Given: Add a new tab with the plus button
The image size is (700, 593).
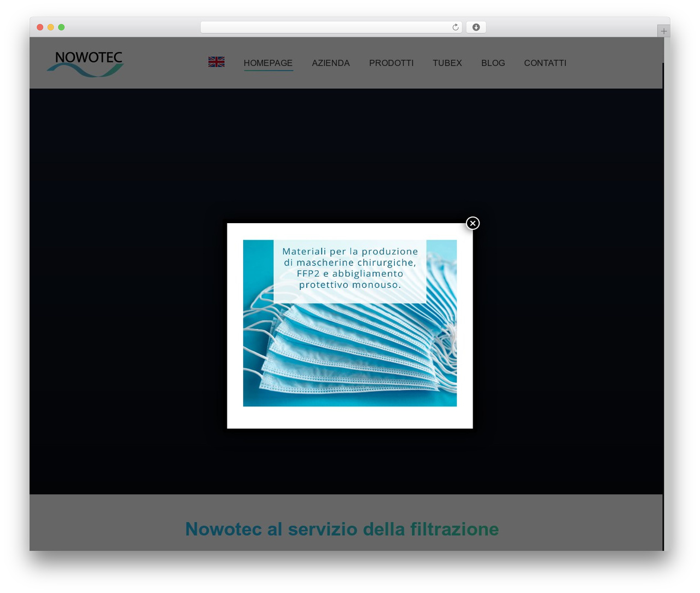Looking at the screenshot, I should click(664, 31).
